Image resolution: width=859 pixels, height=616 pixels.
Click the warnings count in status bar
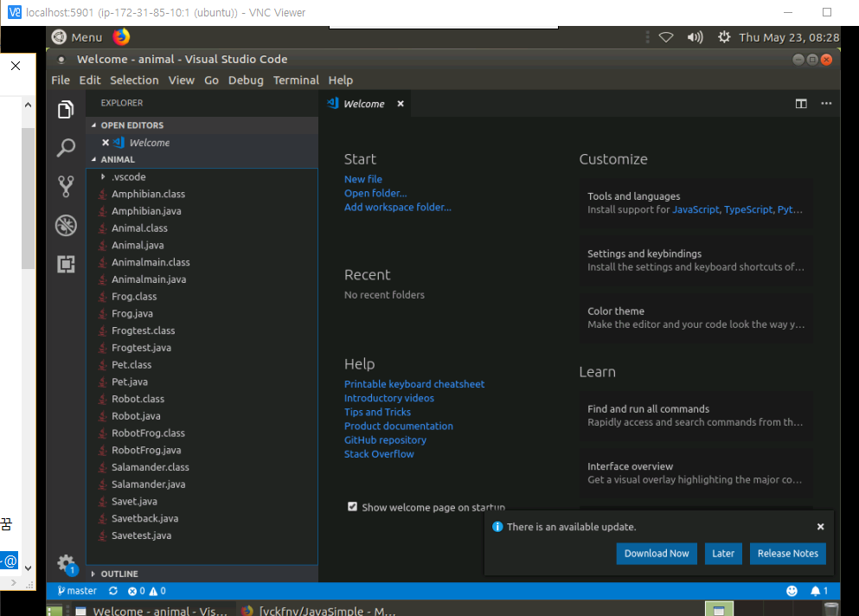pos(157,591)
